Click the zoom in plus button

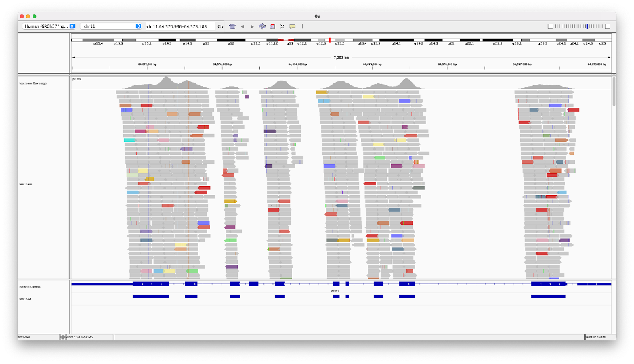click(608, 26)
